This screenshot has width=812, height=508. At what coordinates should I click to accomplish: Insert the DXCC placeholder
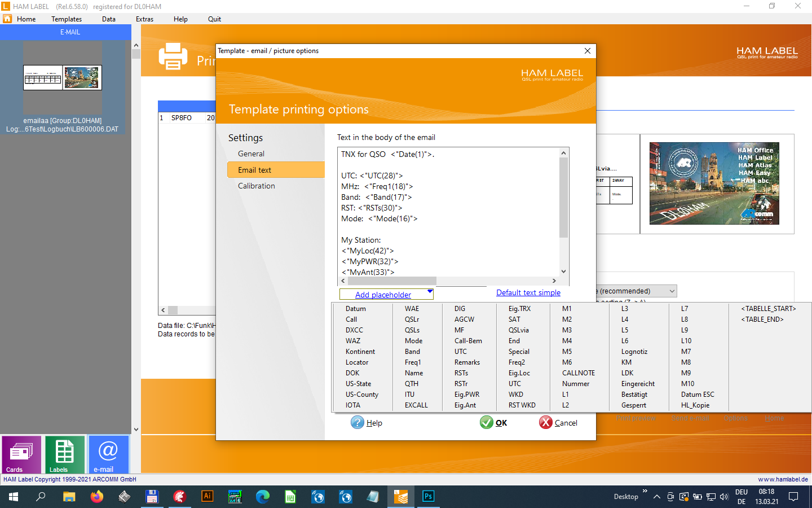tap(354, 330)
